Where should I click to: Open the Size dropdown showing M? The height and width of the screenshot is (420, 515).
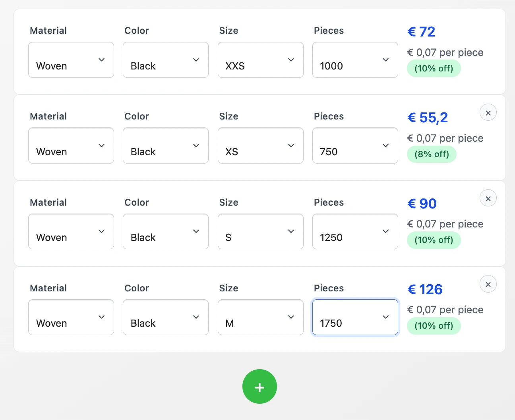(x=261, y=317)
